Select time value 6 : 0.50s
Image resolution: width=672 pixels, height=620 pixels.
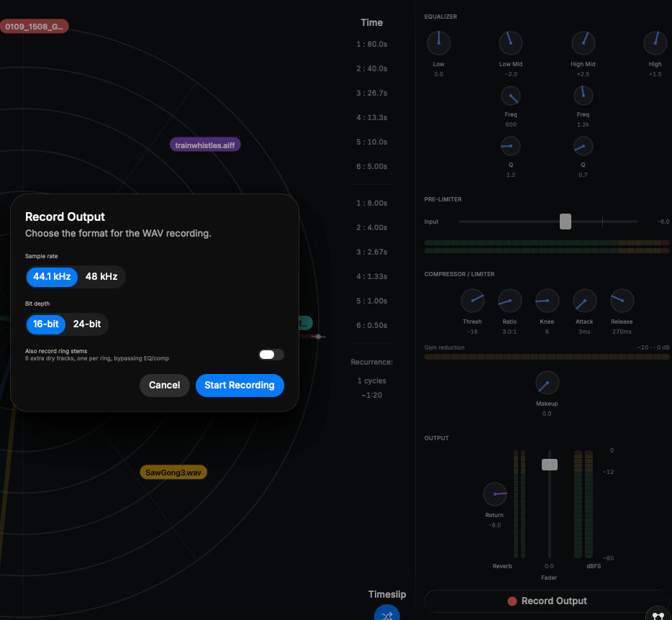pyautogui.click(x=372, y=325)
